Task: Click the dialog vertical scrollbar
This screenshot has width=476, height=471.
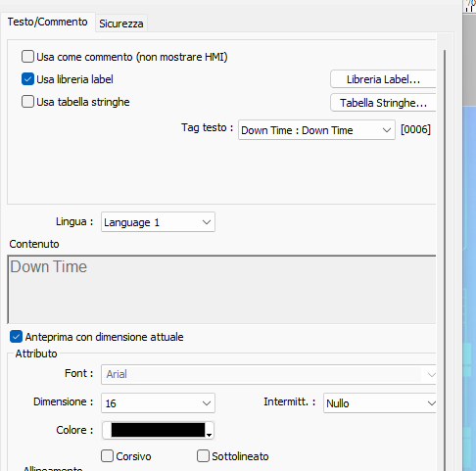Action: [445, 259]
